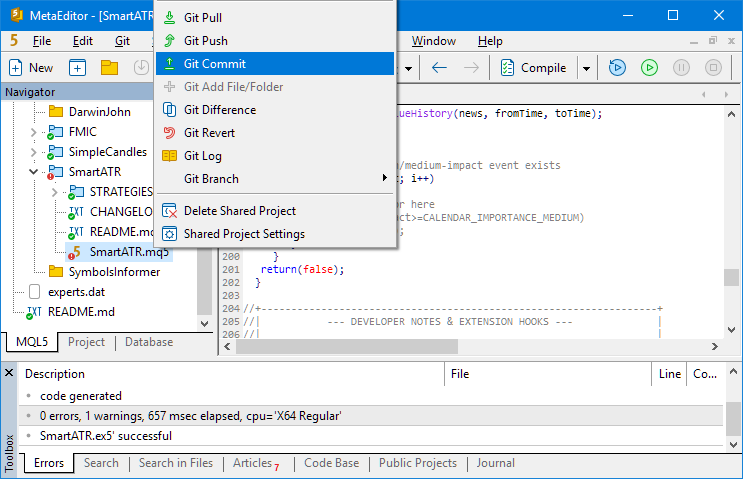Screen dimensions: 743x479
Task: Expand the STRATEGIES subfolder
Action: [54, 192]
